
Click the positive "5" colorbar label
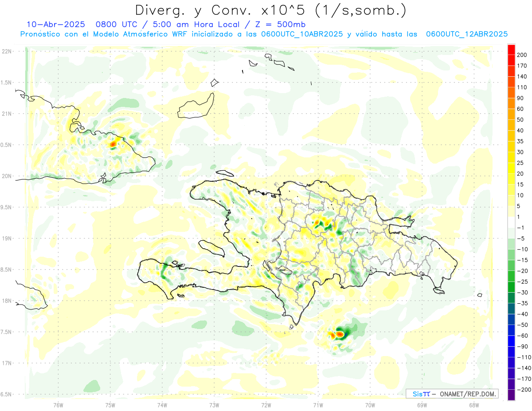pyautogui.click(x=519, y=206)
